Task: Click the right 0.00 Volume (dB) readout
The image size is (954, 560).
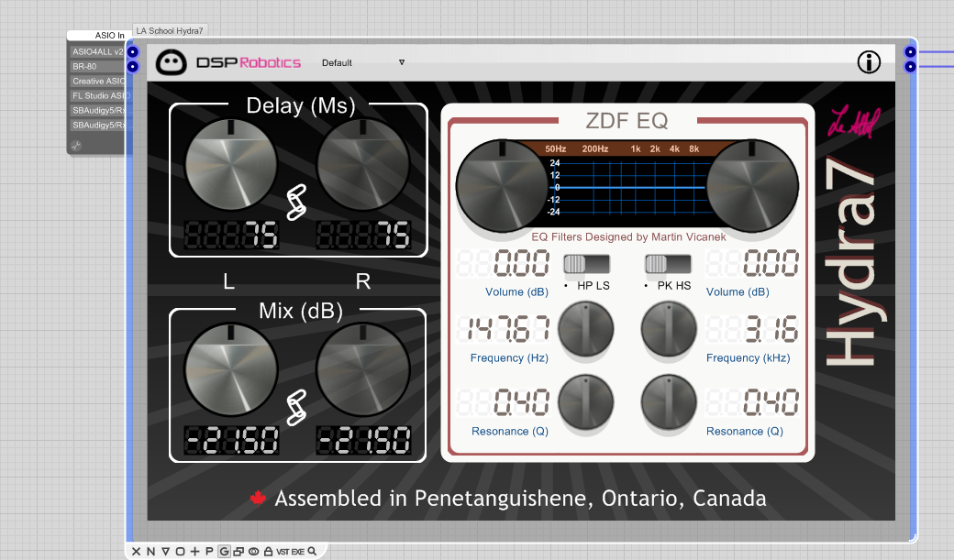Action: click(x=752, y=264)
